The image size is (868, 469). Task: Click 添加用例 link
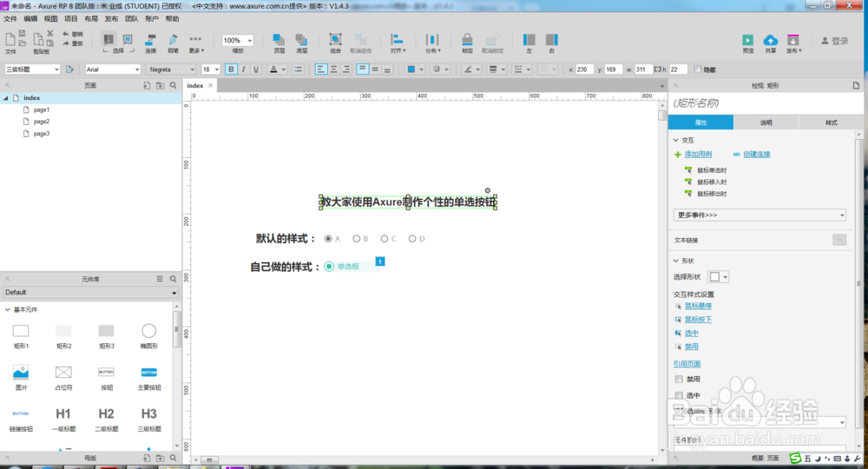pyautogui.click(x=698, y=154)
